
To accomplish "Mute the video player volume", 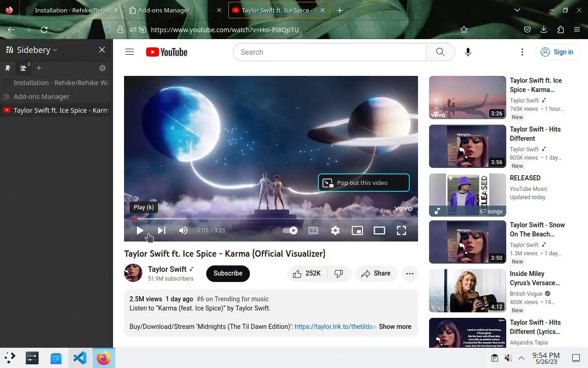I will tap(183, 230).
